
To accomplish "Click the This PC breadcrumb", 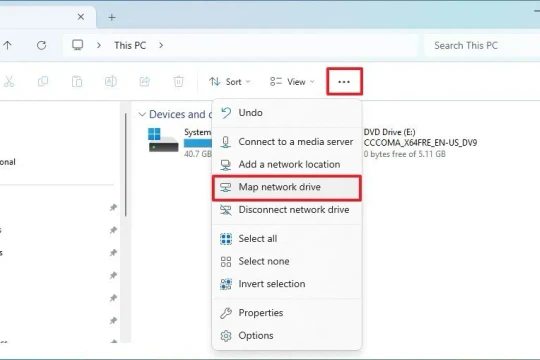I will [x=130, y=45].
